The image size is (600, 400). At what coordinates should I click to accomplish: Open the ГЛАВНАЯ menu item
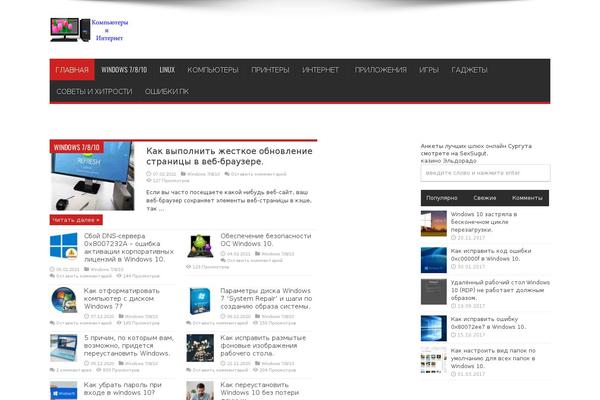tap(72, 70)
